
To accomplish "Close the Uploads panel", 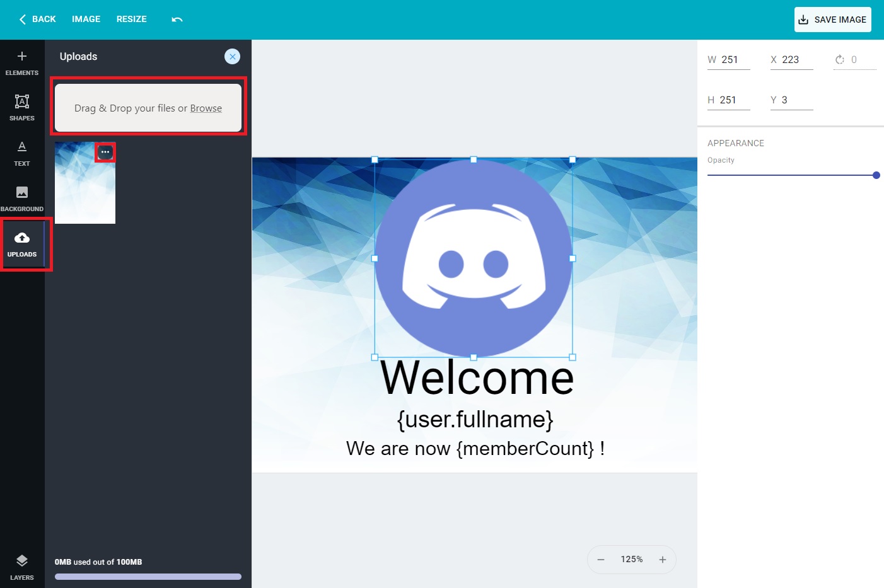I will point(232,57).
